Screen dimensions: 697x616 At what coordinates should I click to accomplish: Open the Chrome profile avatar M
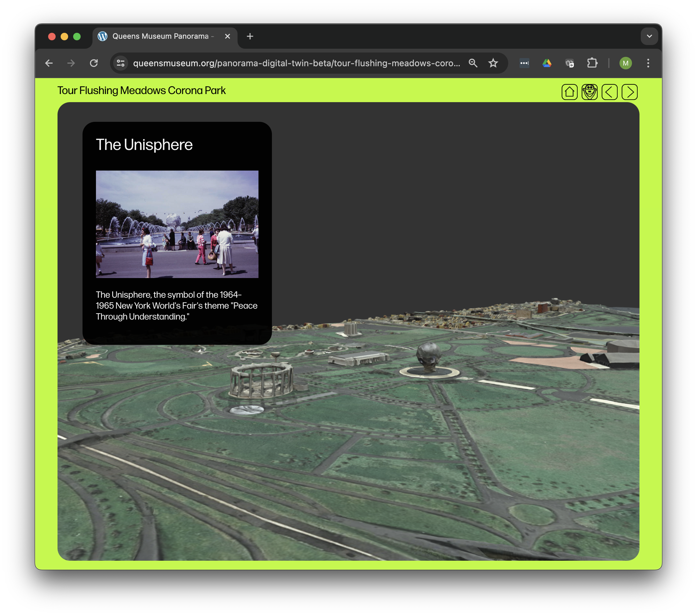tap(625, 63)
